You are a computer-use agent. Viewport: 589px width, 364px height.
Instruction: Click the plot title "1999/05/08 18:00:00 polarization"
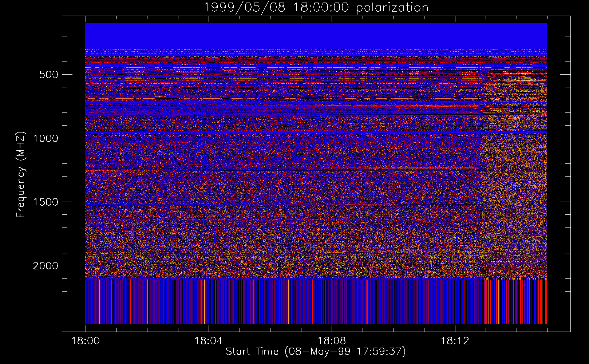click(x=316, y=7)
